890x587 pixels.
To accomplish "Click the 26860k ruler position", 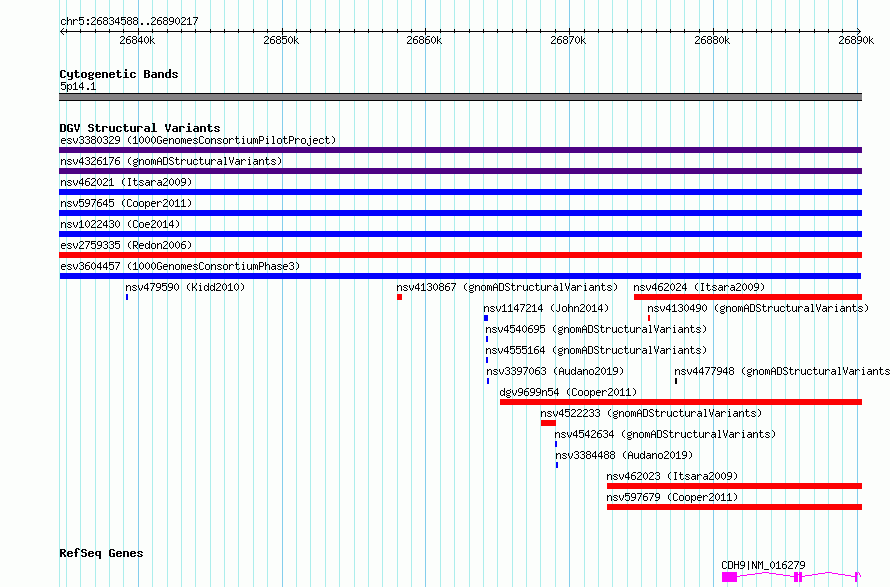I will pos(424,40).
